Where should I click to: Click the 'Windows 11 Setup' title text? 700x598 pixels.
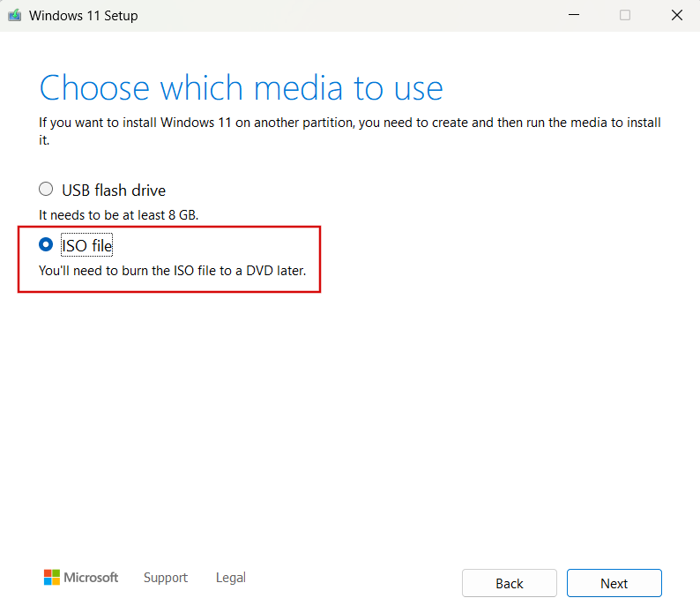pyautogui.click(x=84, y=16)
